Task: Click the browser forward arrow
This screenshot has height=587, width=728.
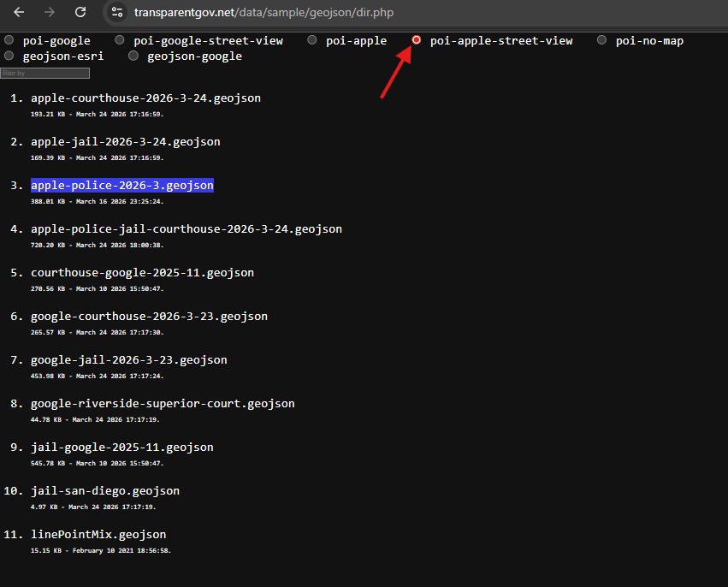Action: (50, 13)
